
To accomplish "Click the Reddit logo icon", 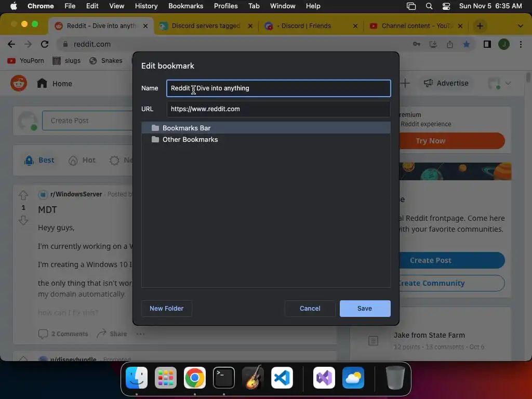I will pyautogui.click(x=19, y=83).
